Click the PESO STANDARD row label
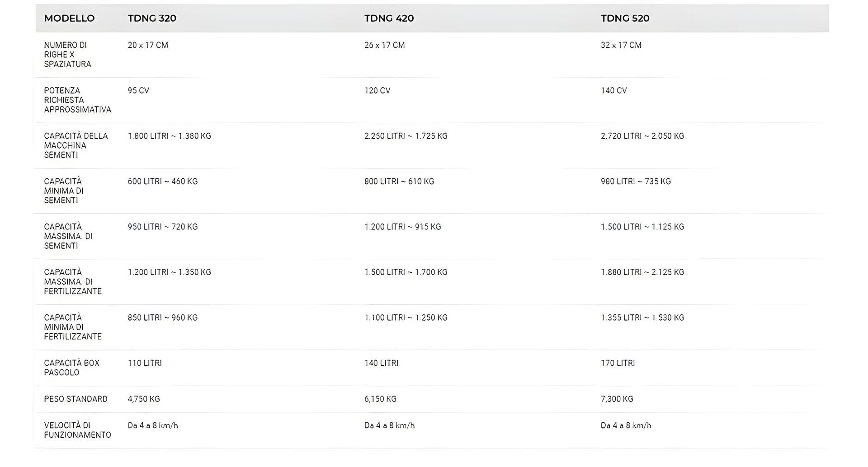Screen dimensions: 868x467 [76, 399]
